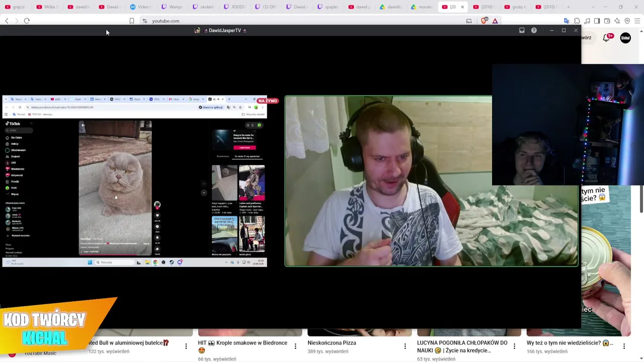Switch to the 'gruby k' YouTube tab
This screenshot has width=644, height=362.
click(515, 7)
